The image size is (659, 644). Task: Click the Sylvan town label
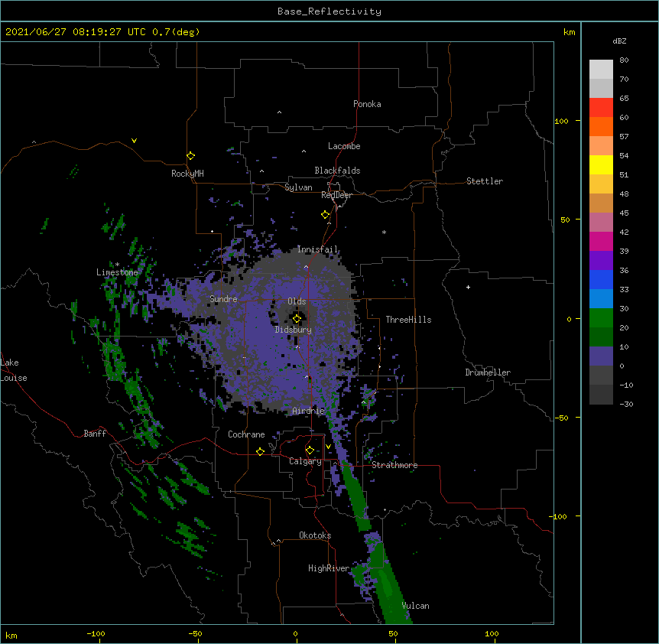point(298,187)
